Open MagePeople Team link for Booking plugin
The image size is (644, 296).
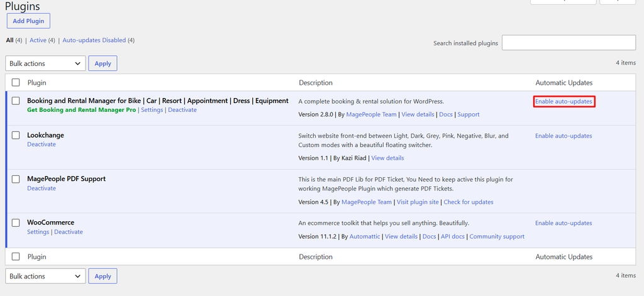371,114
